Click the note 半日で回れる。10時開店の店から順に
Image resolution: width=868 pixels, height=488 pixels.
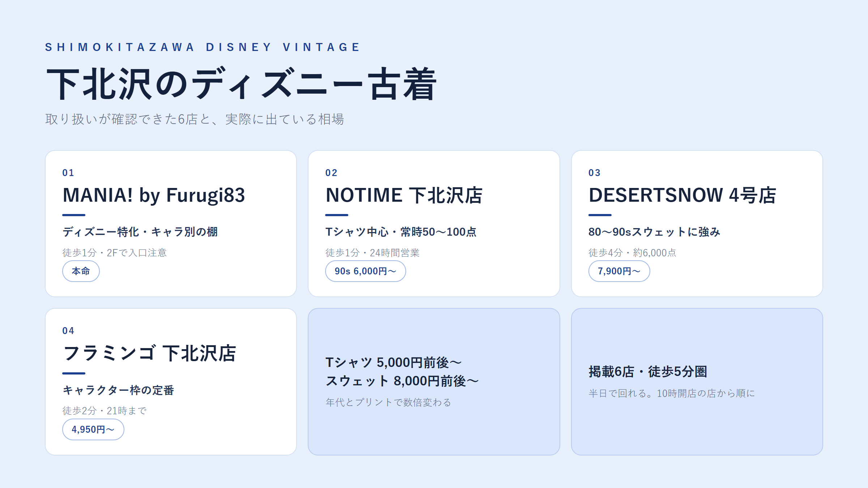tap(672, 393)
